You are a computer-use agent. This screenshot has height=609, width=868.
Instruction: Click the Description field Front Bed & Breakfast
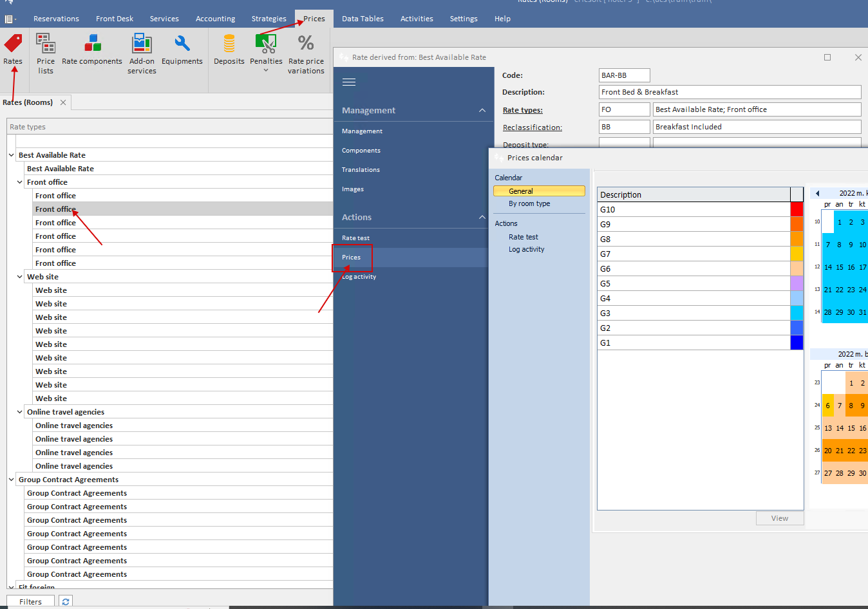tap(730, 92)
